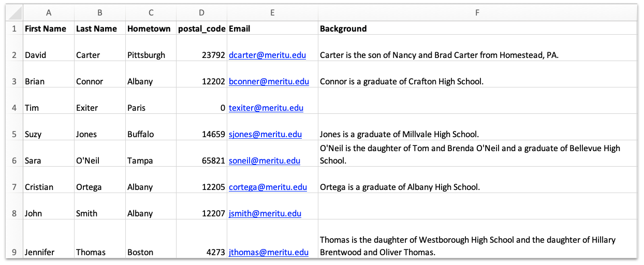Select row 3 header
Screen dimensions: 644x265
[14, 75]
